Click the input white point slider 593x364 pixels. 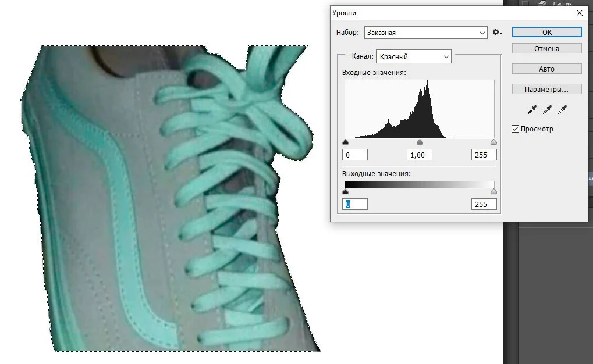click(x=493, y=142)
